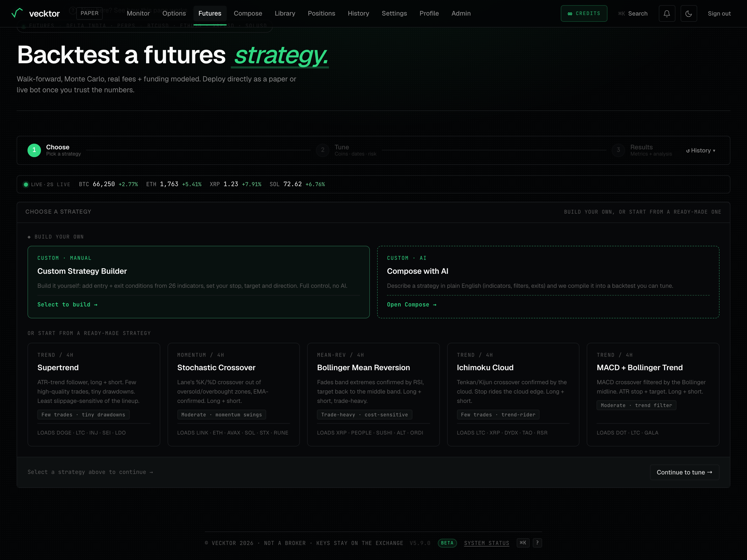Click step 3 Results

(642, 150)
